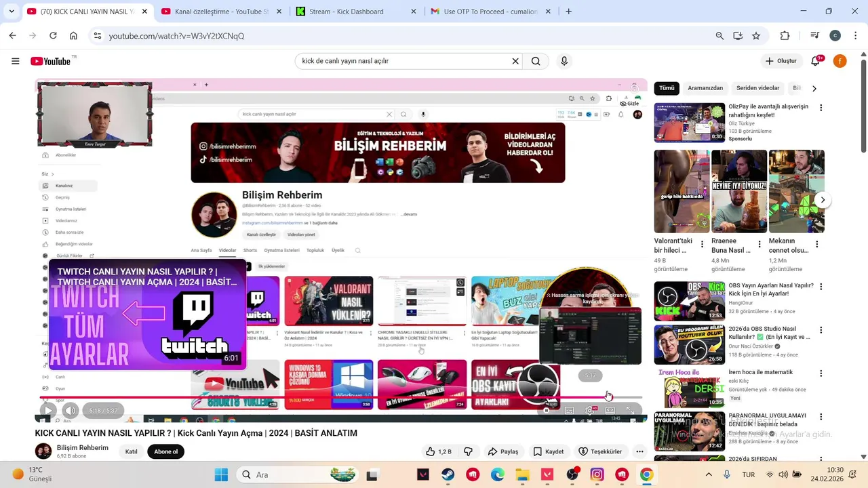Click the magnifier search button
The width and height of the screenshot is (868, 488).
coord(536,61)
